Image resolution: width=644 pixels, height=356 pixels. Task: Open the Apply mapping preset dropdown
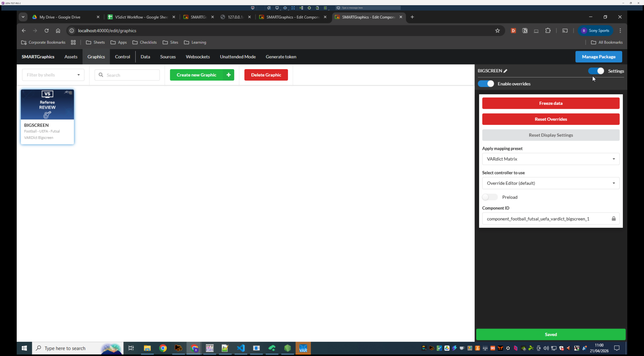[550, 159]
